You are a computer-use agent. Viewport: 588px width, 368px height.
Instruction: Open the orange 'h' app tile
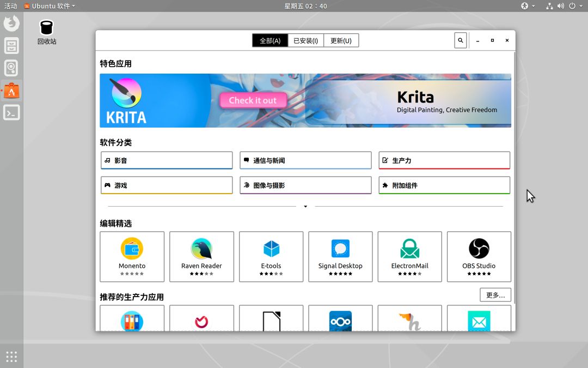(409, 318)
